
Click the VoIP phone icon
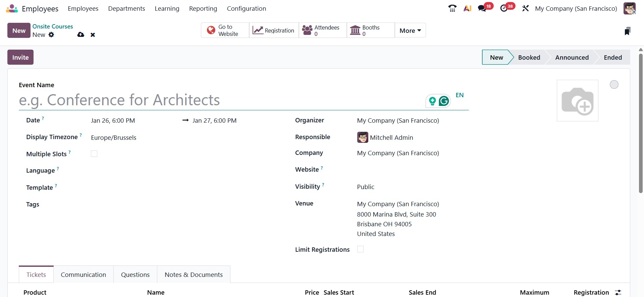pos(452,8)
